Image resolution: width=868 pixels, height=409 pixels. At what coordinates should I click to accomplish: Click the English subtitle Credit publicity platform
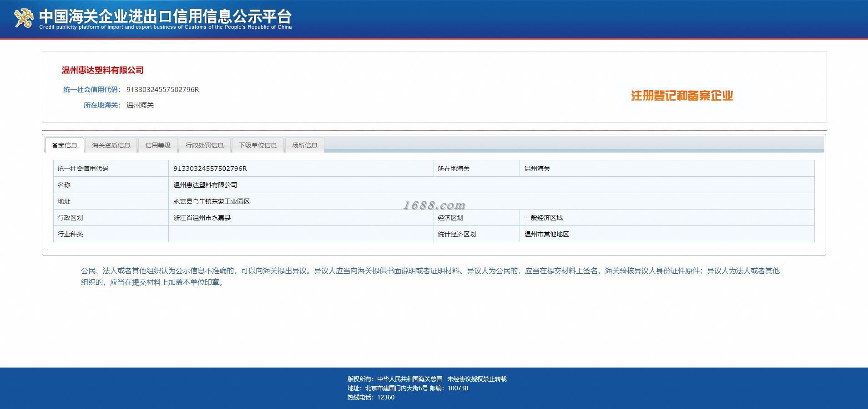pos(165,27)
